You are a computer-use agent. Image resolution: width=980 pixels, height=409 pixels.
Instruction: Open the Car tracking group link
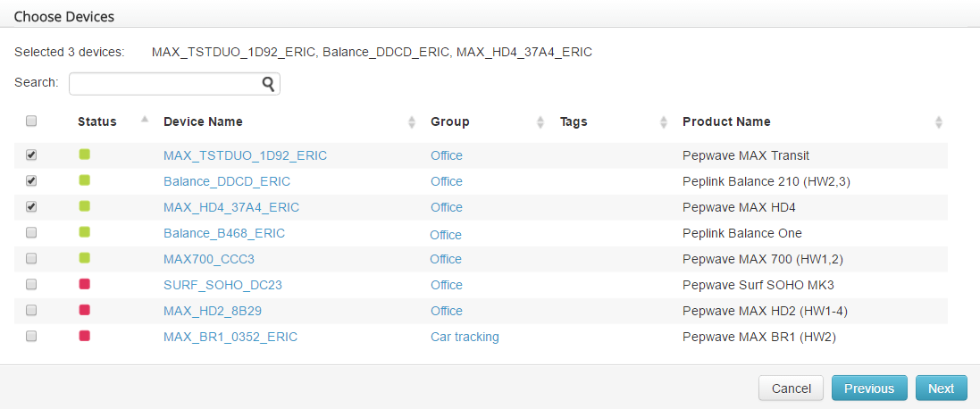[465, 337]
